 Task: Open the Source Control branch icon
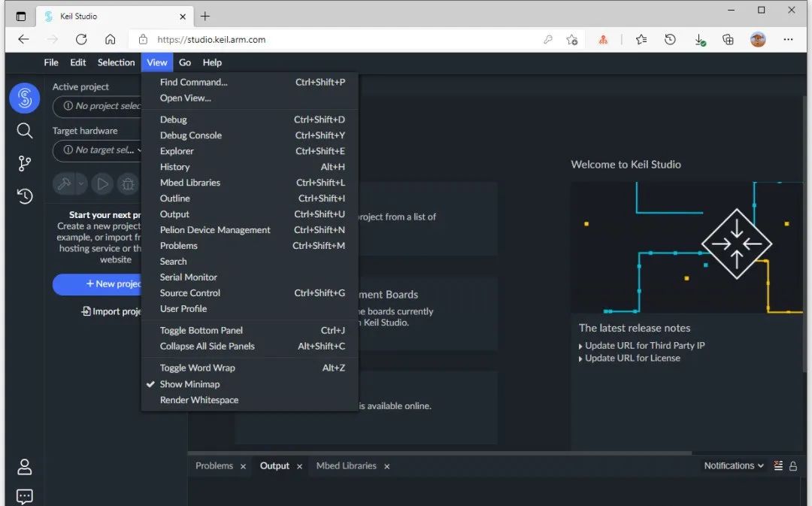(x=24, y=164)
